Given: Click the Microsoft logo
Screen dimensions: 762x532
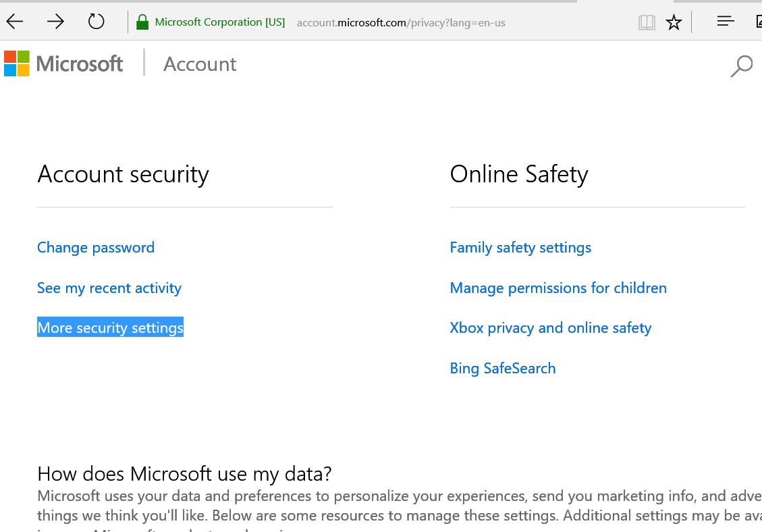Looking at the screenshot, I should 63,63.
